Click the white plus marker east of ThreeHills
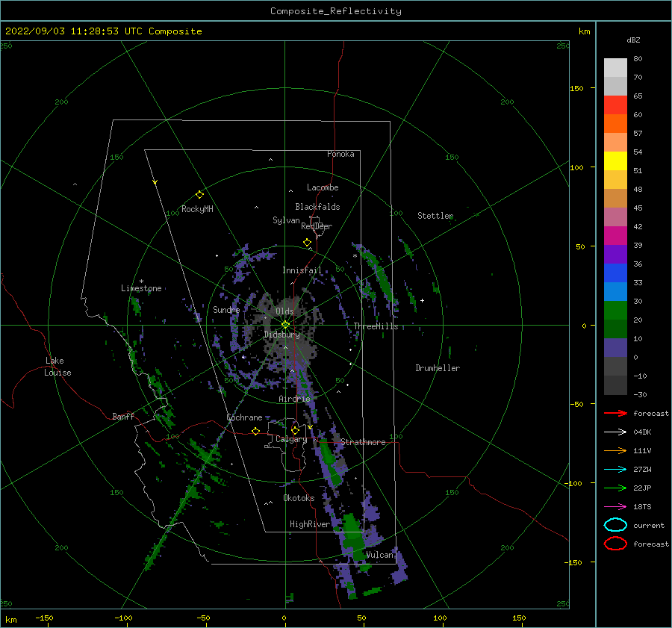 tap(422, 300)
